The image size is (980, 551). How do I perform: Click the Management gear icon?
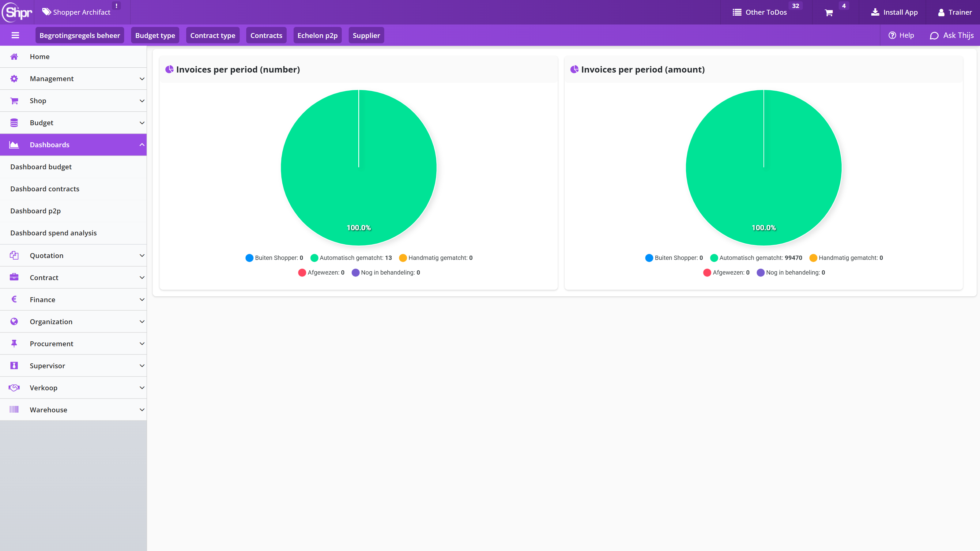14,79
